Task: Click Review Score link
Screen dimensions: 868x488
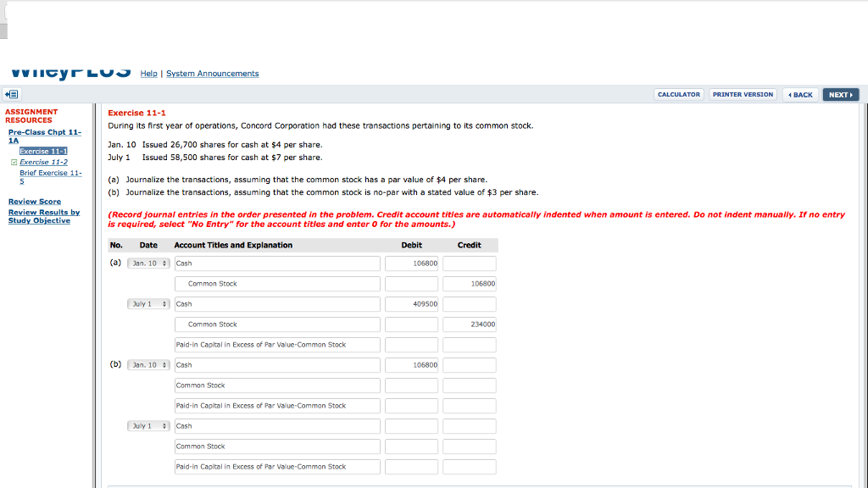Action: [x=34, y=202]
